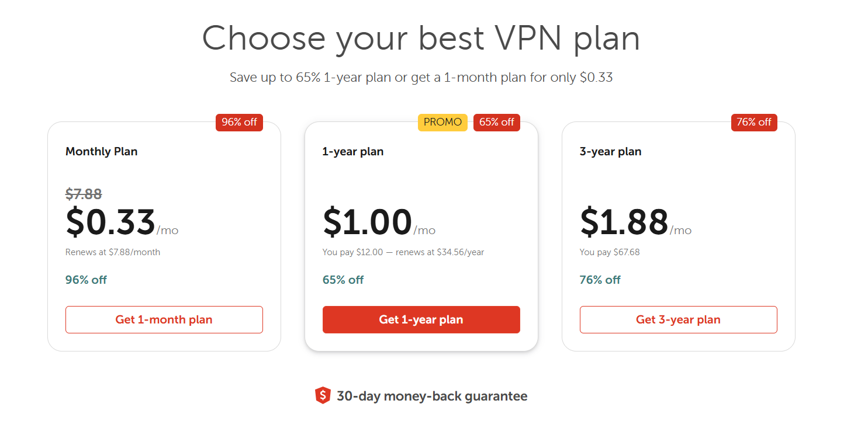Click the 30-day money-back guarantee text
Screen dimensions: 868x442
(432, 396)
